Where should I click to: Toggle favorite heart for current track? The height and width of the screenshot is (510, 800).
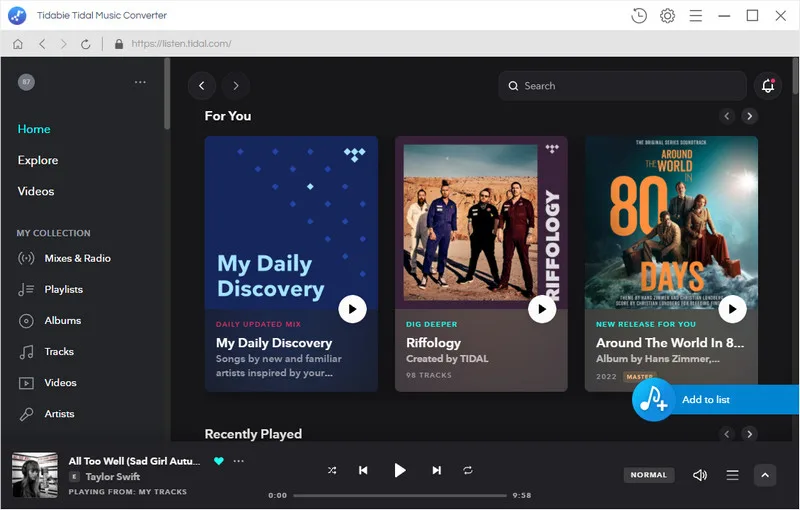point(219,461)
